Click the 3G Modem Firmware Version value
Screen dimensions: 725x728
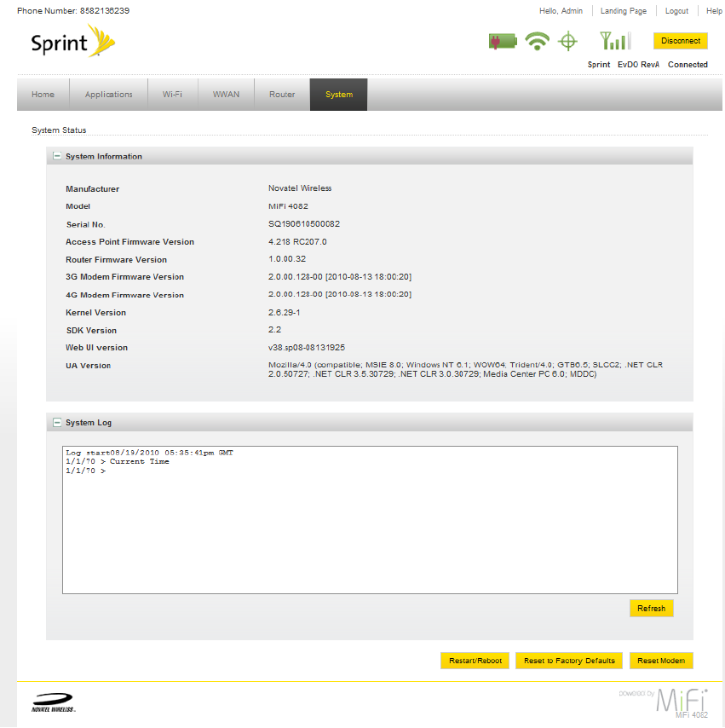coord(340,277)
